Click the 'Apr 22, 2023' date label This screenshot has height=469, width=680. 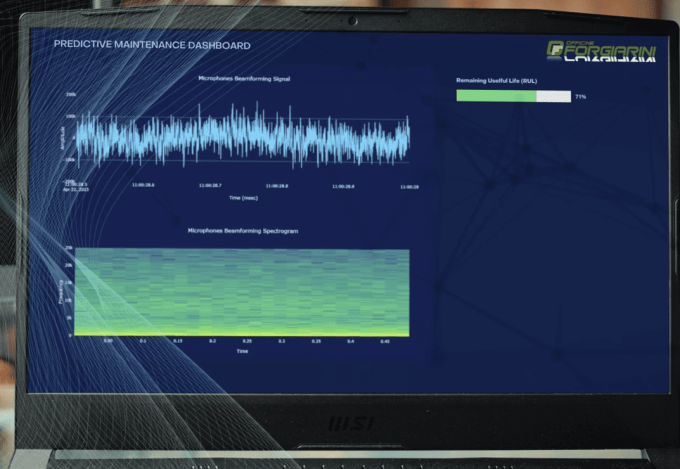pos(76,189)
